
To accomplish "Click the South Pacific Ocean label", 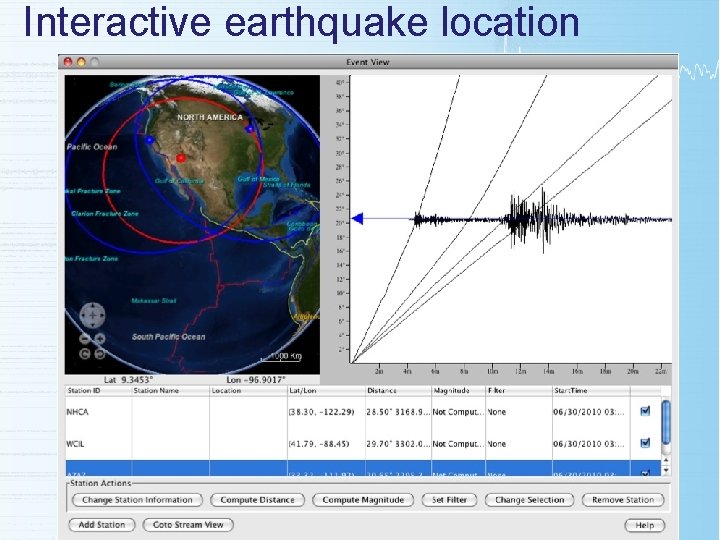I will click(169, 337).
